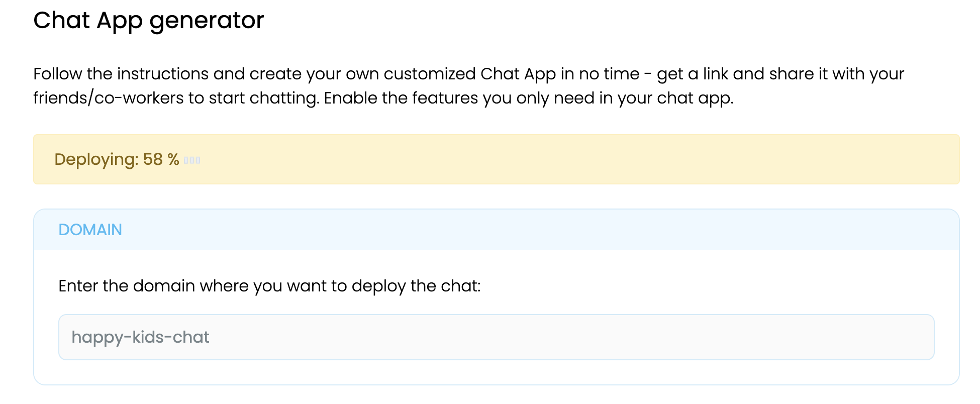Click the word 'generator' in the heading

click(x=207, y=21)
